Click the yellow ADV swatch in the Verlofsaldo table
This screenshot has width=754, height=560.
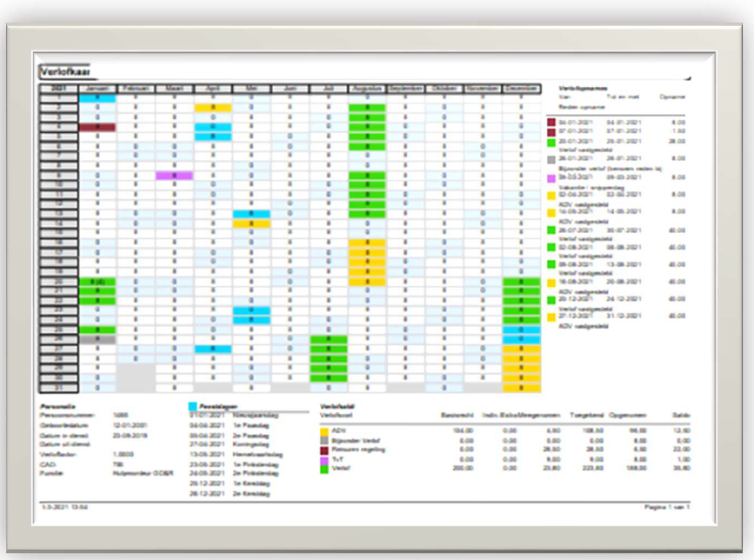coord(324,431)
